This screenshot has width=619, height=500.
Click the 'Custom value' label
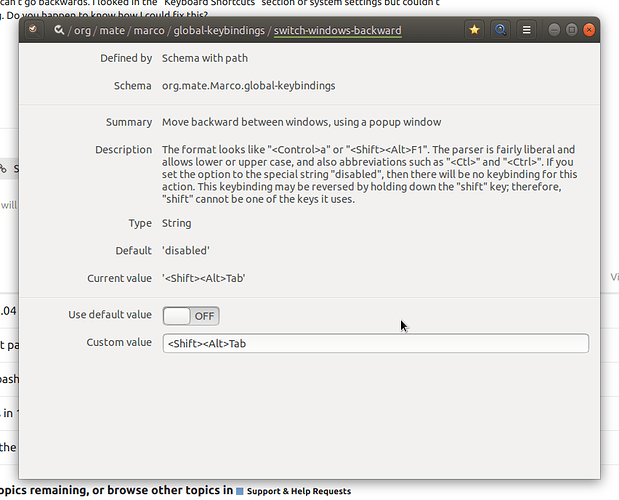coord(119,343)
